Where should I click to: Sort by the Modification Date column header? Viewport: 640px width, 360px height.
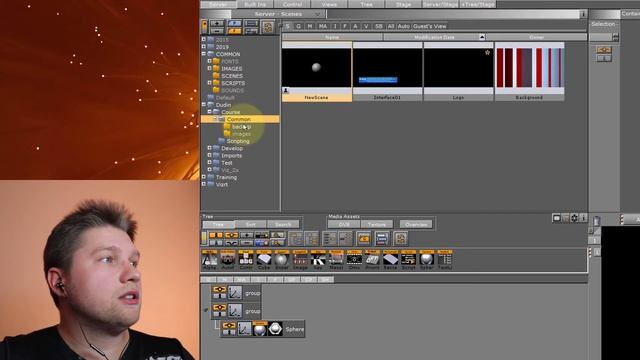point(434,37)
